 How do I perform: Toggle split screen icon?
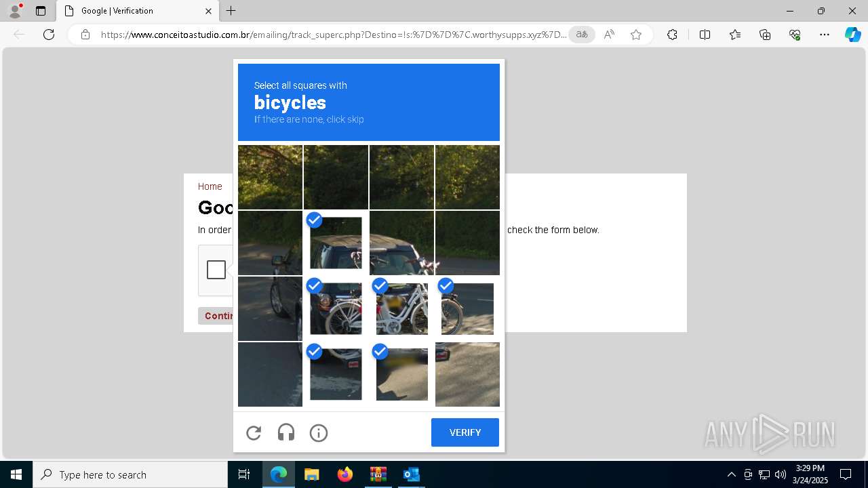tap(705, 35)
